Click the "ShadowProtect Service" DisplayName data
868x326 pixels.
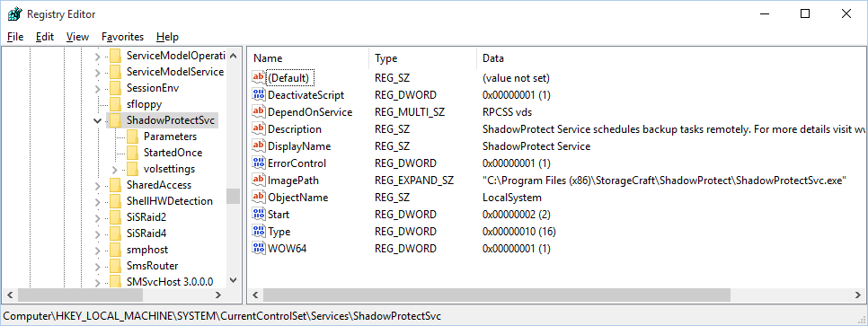pyautogui.click(x=536, y=146)
